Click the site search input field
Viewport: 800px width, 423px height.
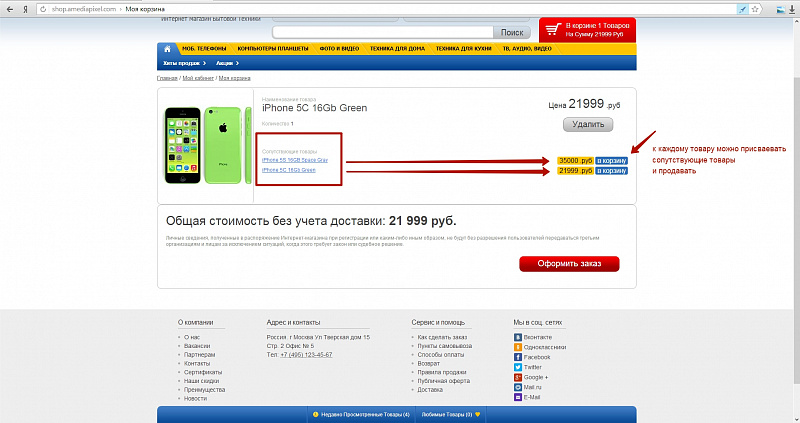click(x=383, y=32)
